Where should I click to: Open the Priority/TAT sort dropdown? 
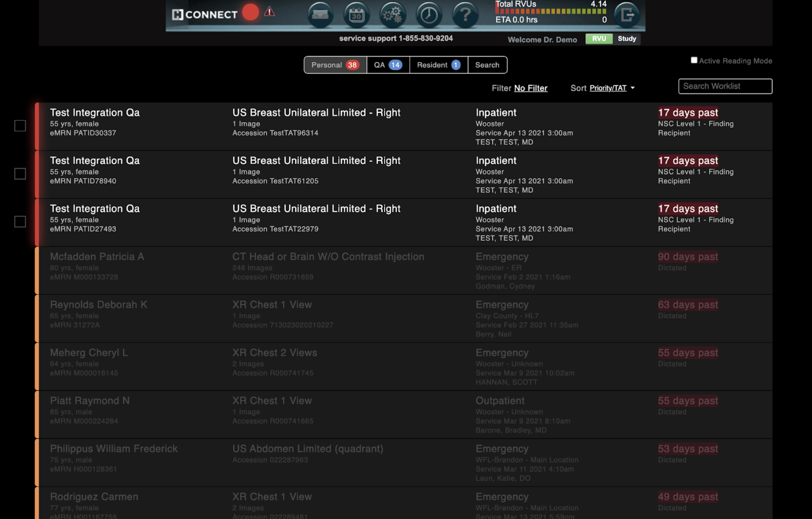point(608,88)
